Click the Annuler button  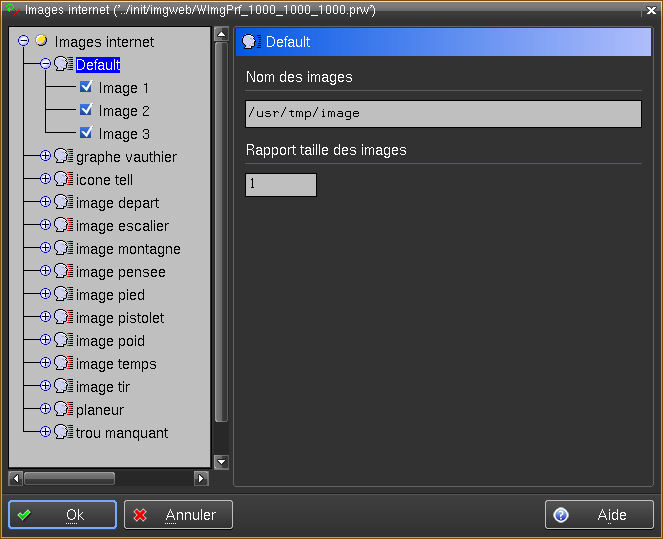[x=179, y=515]
